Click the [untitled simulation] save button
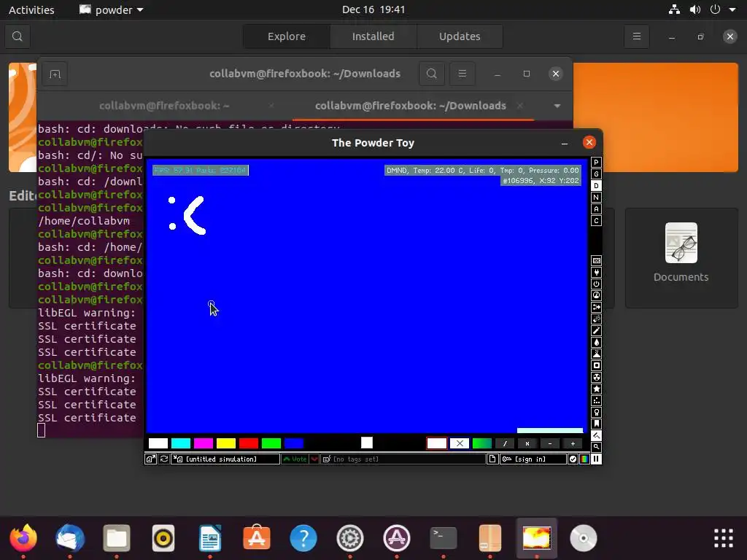The width and height of the screenshot is (747, 560). 225,459
